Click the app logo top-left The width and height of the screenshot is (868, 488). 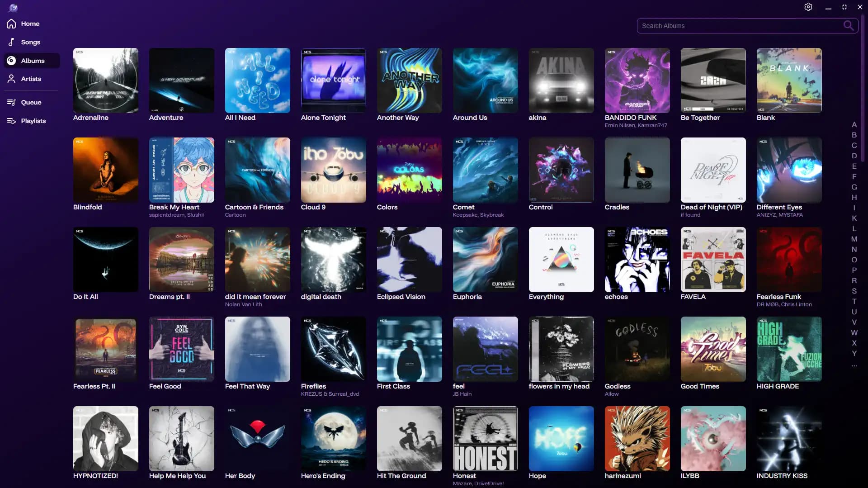click(13, 7)
